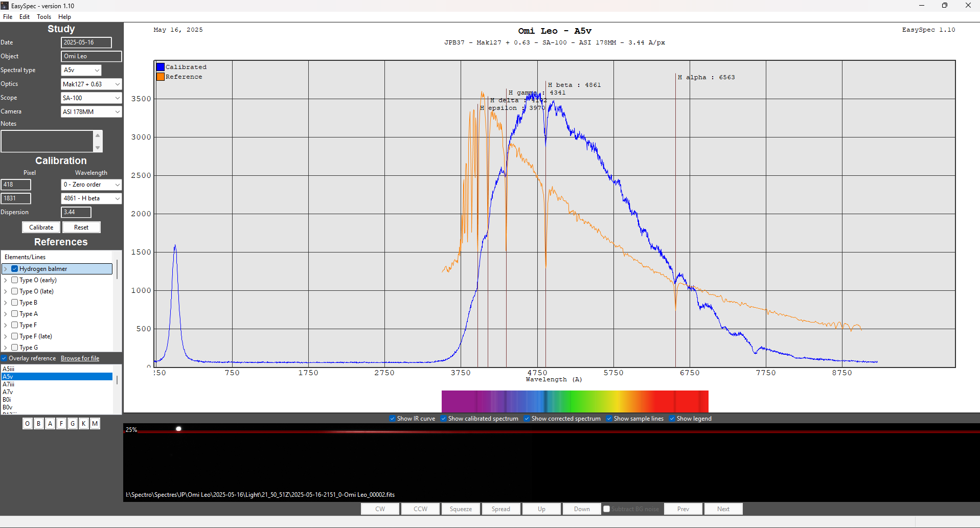Click the B spectral class button
This screenshot has width=980, height=528.
click(39, 424)
